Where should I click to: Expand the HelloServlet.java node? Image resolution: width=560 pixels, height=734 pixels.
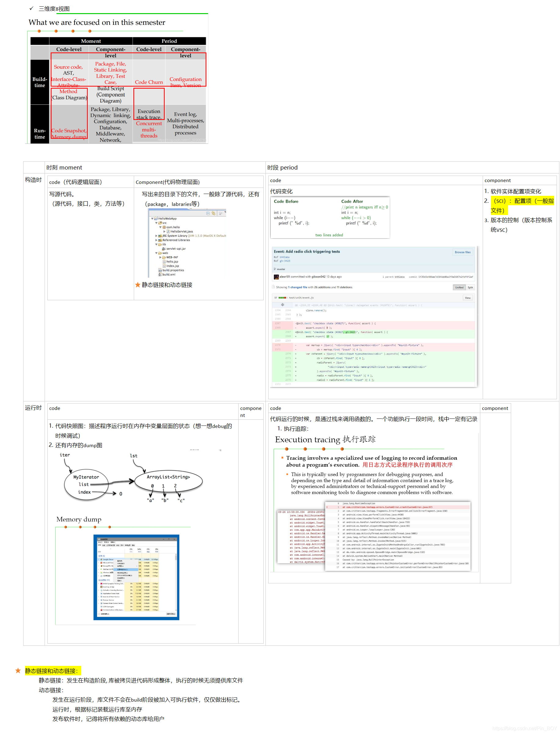click(164, 231)
